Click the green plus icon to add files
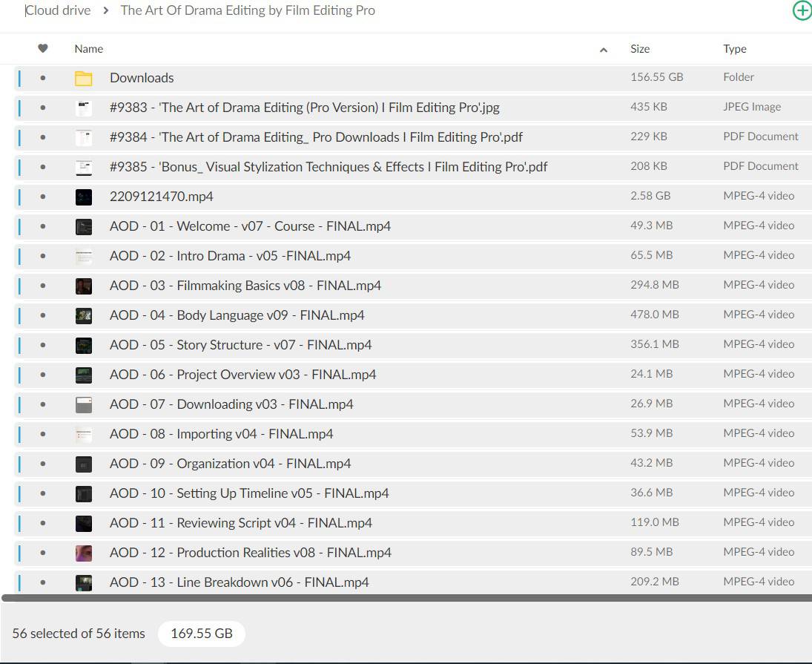Image resolution: width=812 pixels, height=664 pixels. [802, 10]
